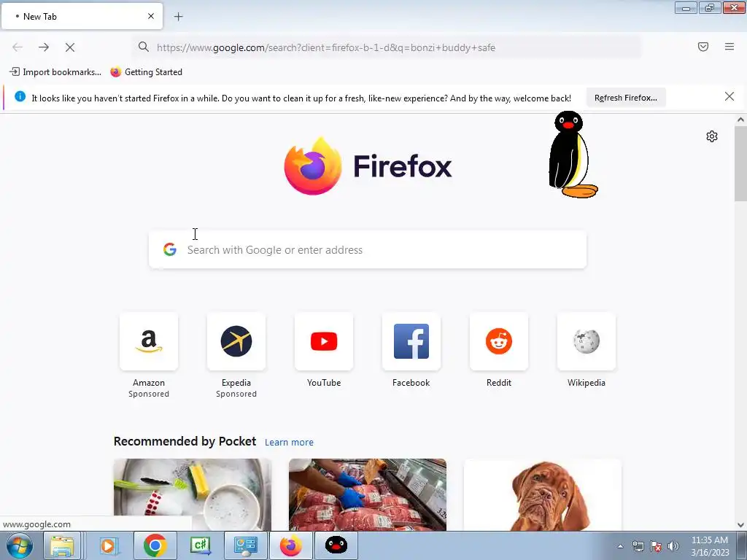Viewport: 747px width, 560px height.
Task: Show hidden system tray icons
Action: 620,546
